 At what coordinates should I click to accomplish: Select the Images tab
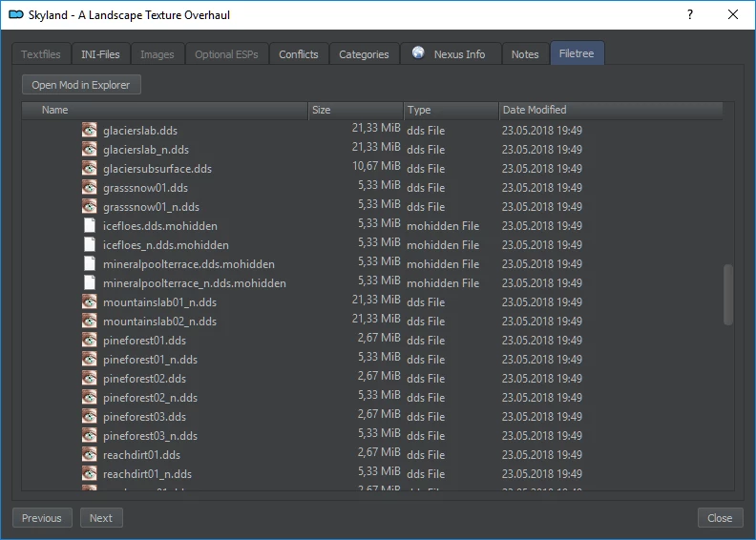point(157,54)
